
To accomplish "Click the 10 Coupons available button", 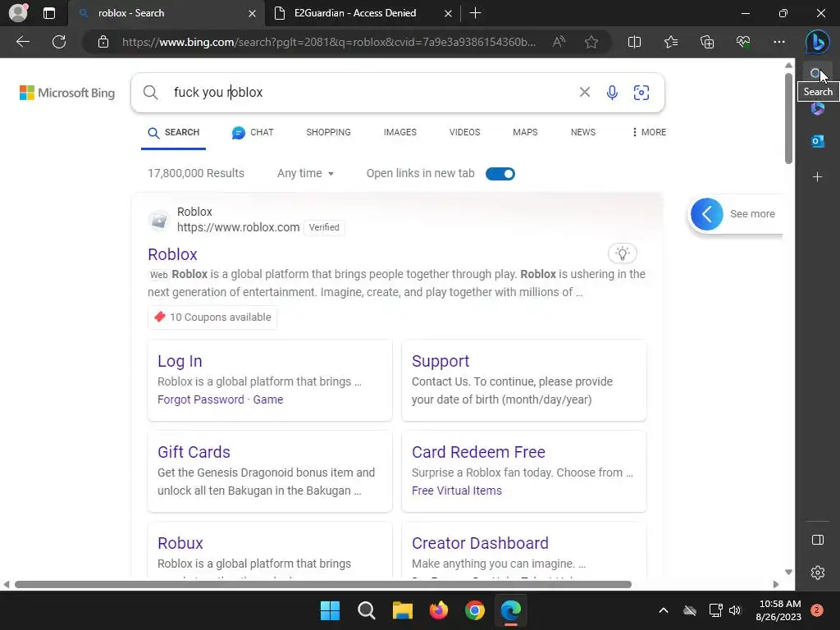I will point(212,317).
